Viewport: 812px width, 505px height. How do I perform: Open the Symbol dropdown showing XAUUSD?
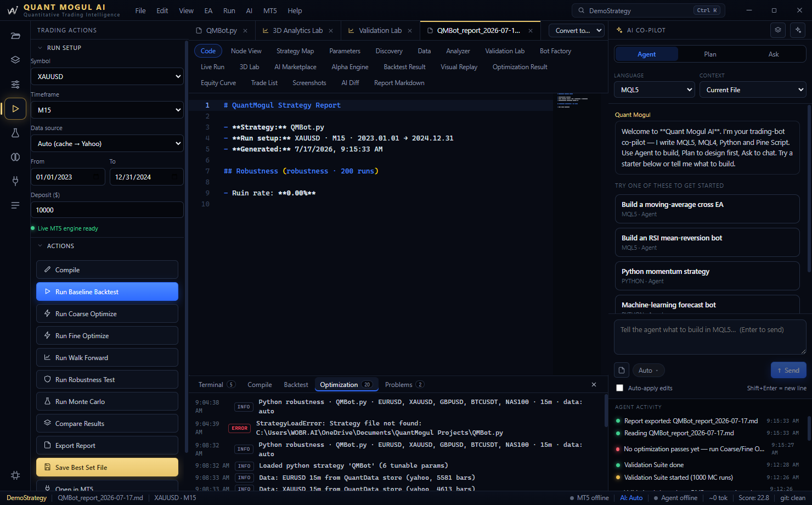[x=107, y=76]
